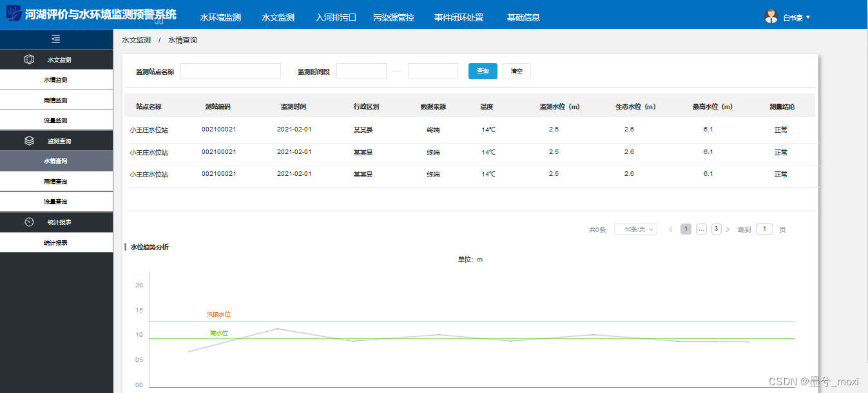Open the 污染源管控 top navigation menu

click(x=394, y=17)
